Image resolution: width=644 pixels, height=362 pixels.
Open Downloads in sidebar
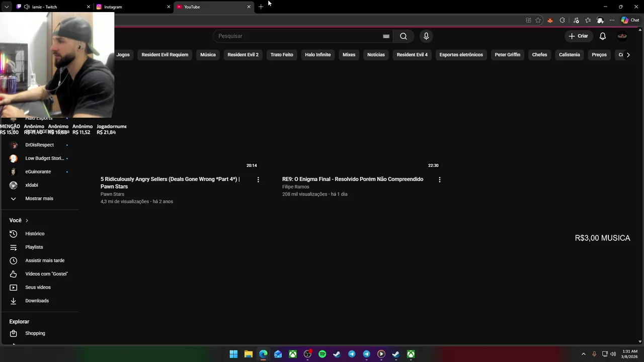pyautogui.click(x=40, y=301)
